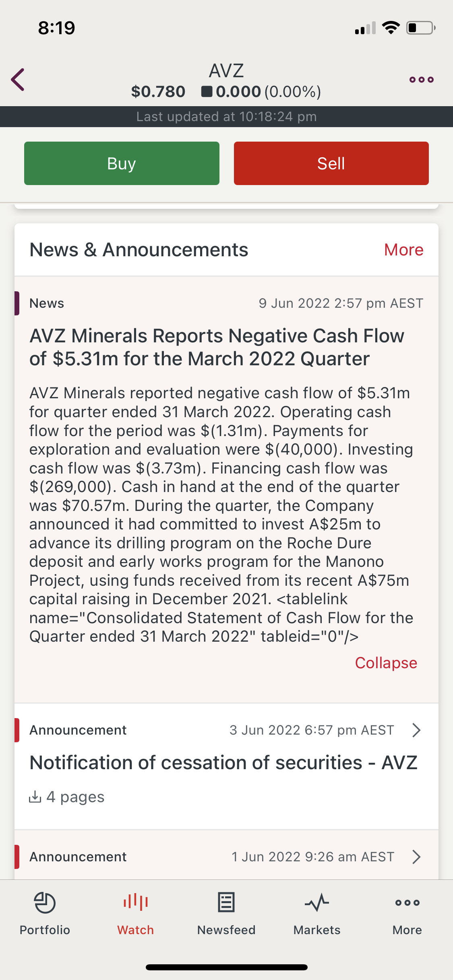
Task: Switch to the Markets tab label
Action: click(317, 930)
